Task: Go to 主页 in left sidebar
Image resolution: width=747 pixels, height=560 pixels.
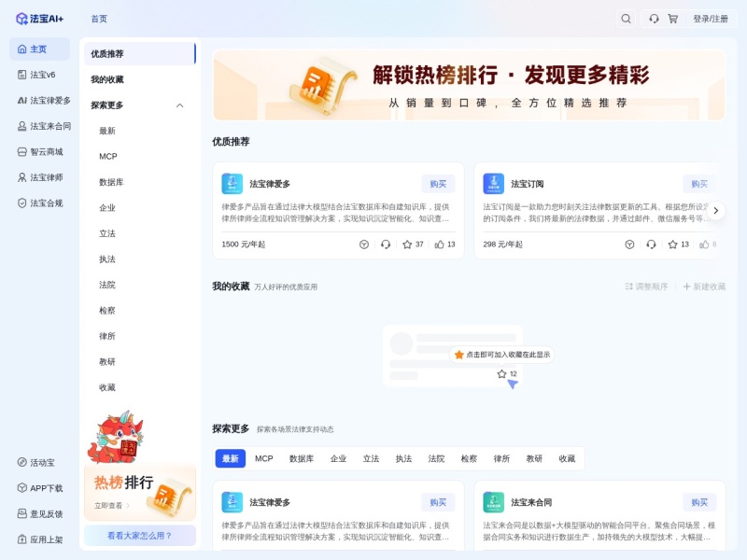Action: (39, 49)
